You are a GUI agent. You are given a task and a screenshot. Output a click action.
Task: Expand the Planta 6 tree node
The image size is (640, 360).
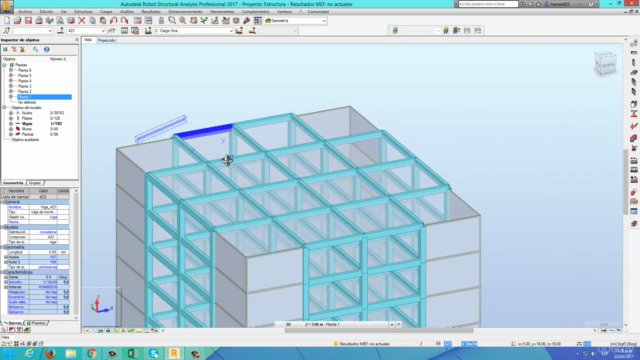coord(11,70)
